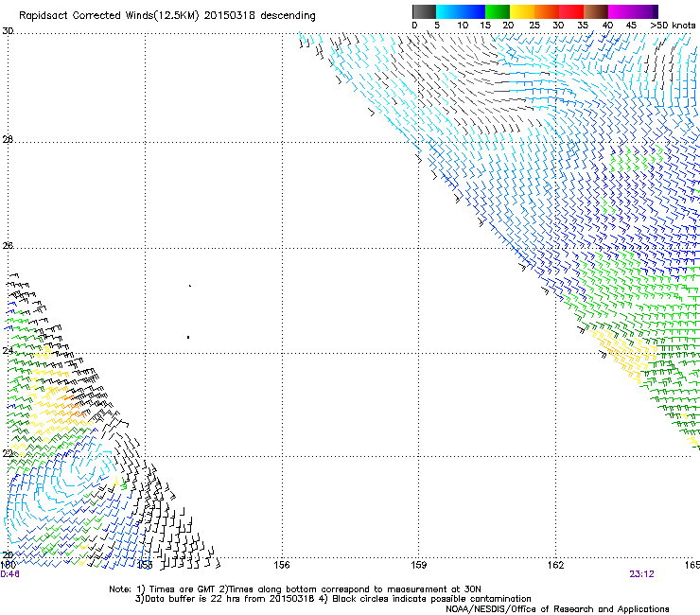Select the gray 0-5 knots color segment
This screenshot has height=615, width=700.
click(424, 11)
